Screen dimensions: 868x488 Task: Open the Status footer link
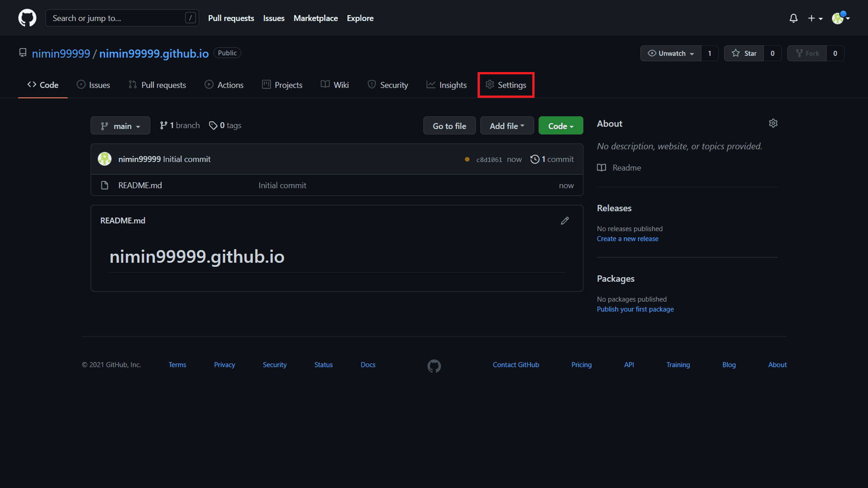click(323, 365)
